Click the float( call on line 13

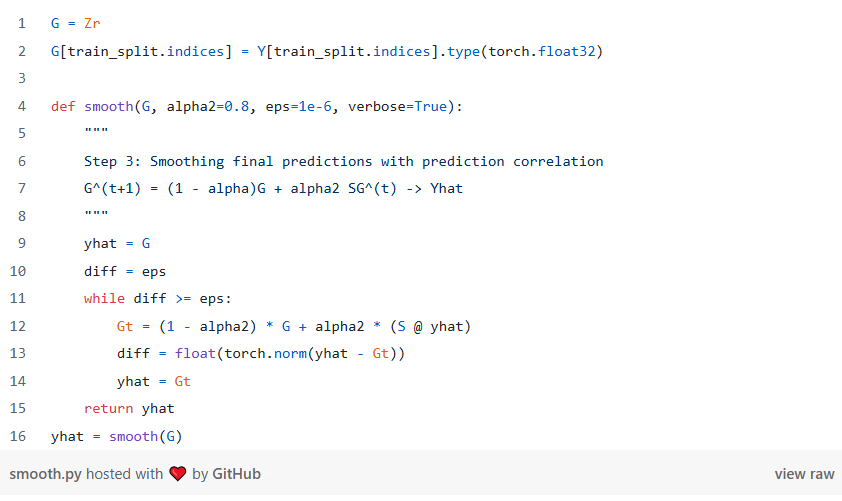pyautogui.click(x=195, y=354)
